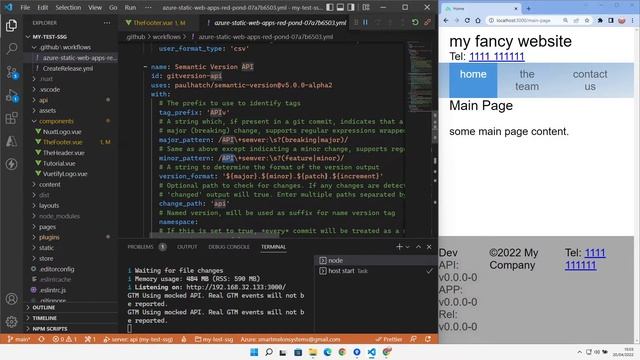Click the Chrome home icon

tap(478, 20)
